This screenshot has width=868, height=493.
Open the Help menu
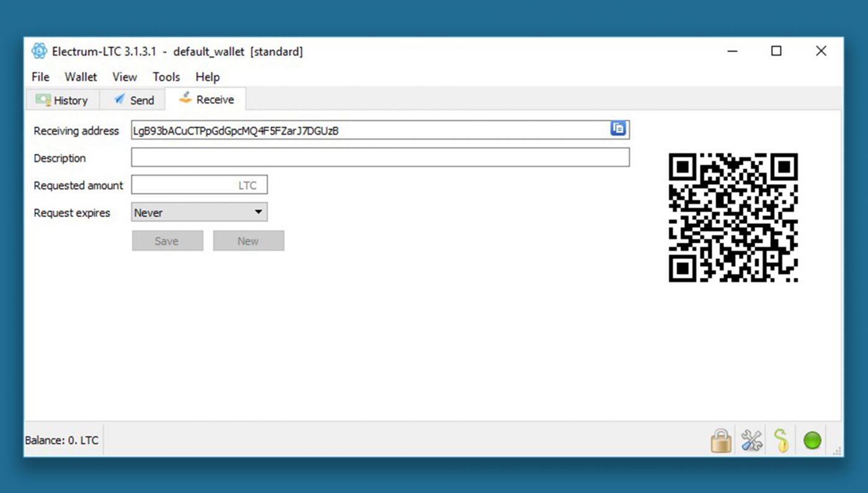(208, 77)
